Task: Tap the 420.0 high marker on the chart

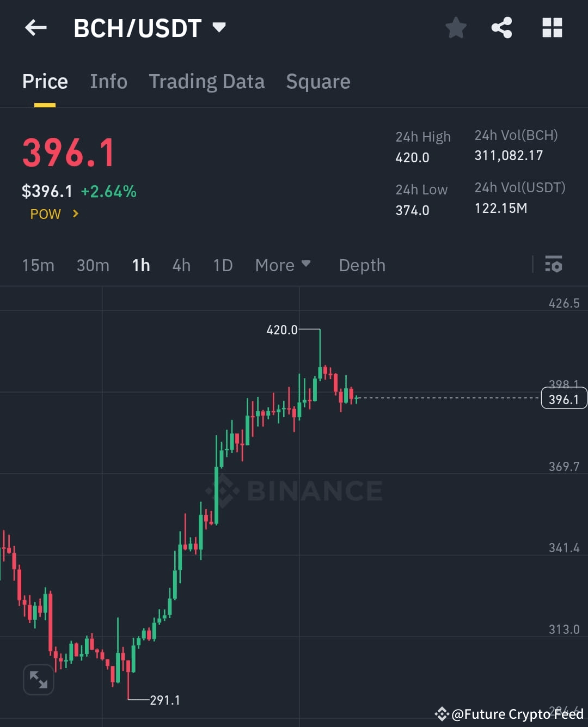Action: [282, 329]
